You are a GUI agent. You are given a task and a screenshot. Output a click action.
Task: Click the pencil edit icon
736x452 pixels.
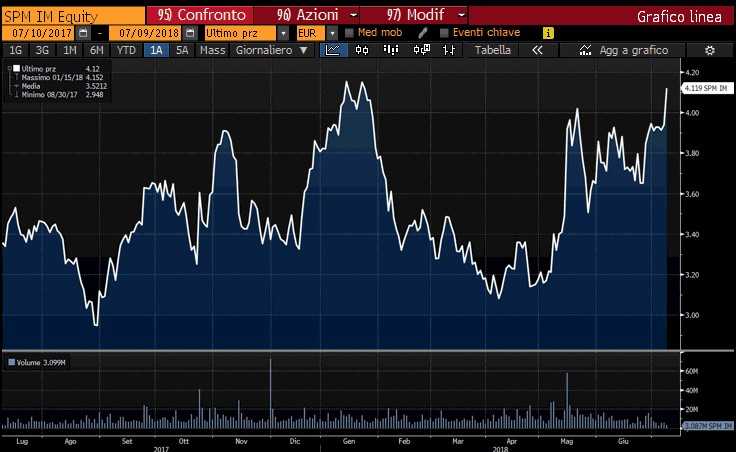[422, 33]
